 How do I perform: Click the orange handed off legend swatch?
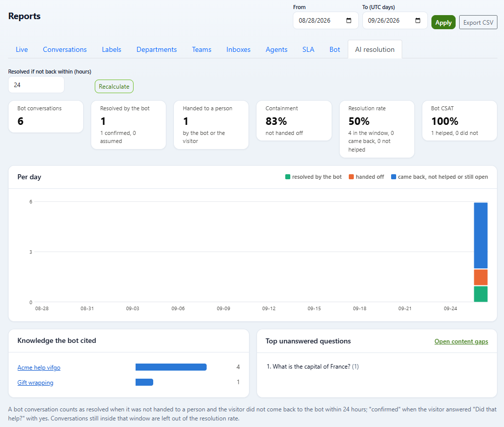tap(351, 177)
